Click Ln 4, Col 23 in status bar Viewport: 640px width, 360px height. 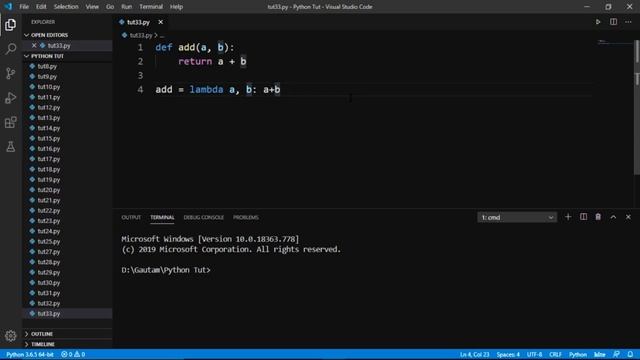(x=474, y=354)
